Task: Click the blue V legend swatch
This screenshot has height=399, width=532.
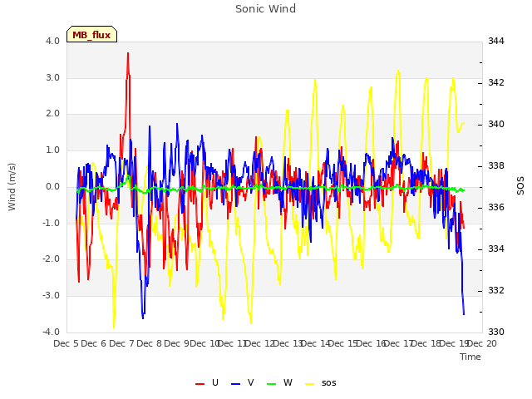Action: coord(235,383)
